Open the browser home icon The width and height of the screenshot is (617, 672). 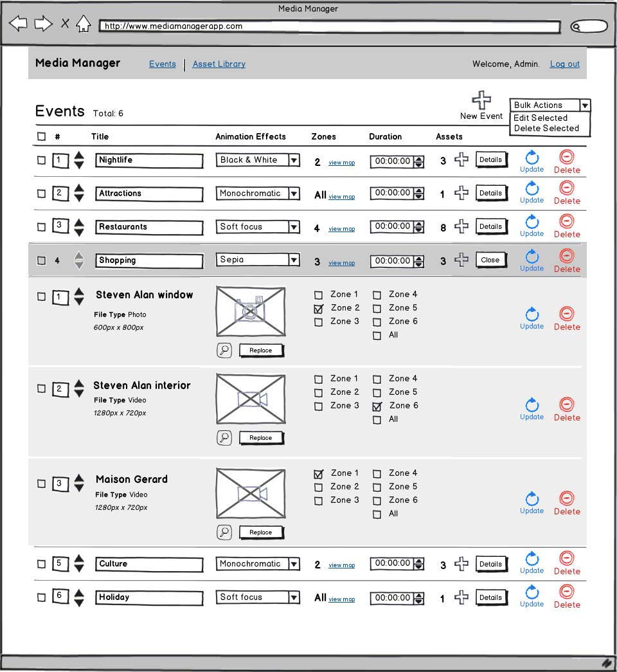[84, 24]
